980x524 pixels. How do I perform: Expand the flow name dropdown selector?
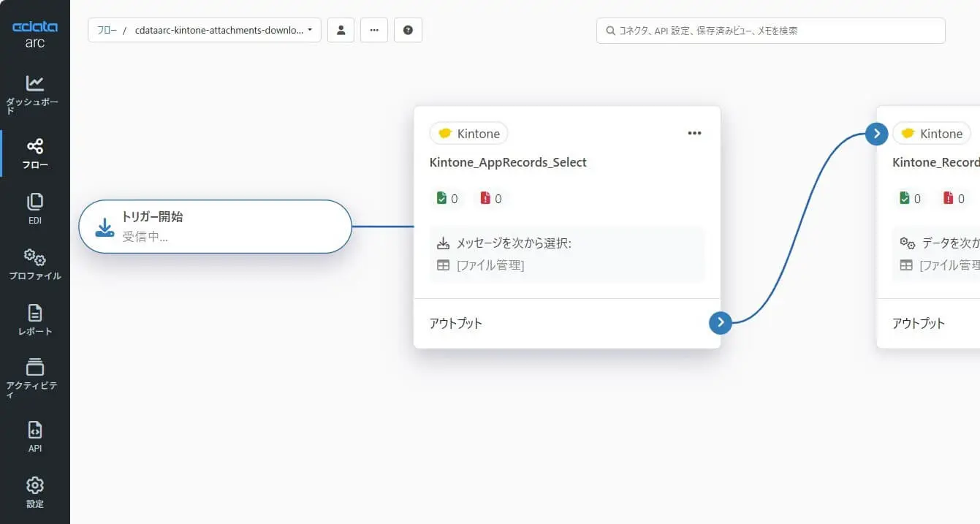[205, 30]
